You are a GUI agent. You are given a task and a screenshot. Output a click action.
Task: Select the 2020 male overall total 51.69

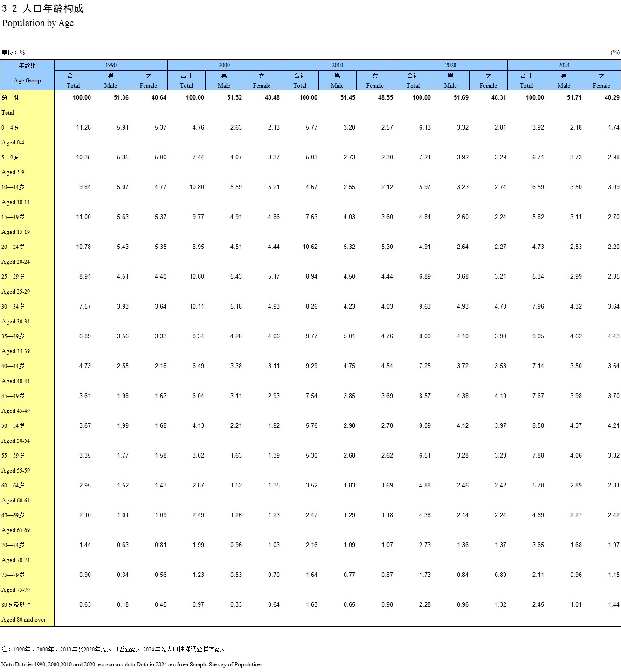(461, 98)
